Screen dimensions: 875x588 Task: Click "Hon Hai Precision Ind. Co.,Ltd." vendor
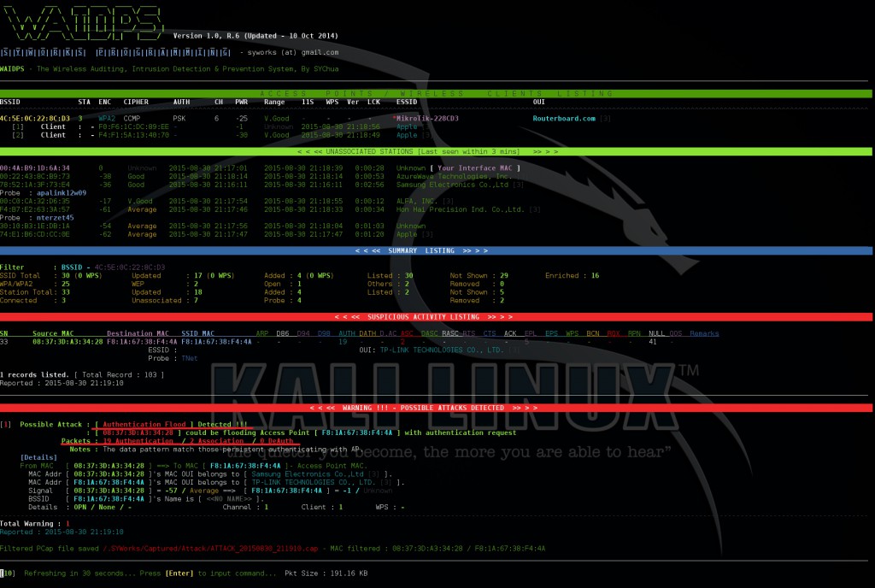pos(461,209)
